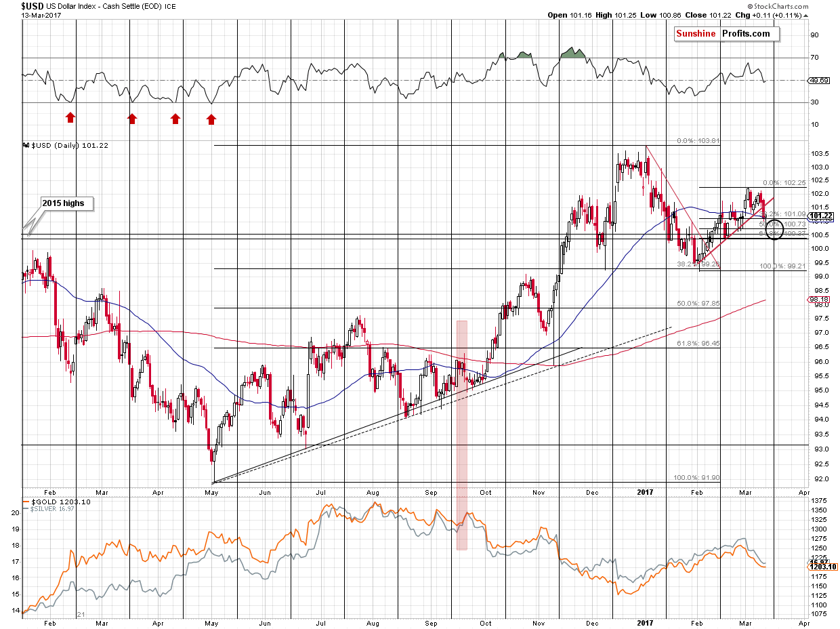Click the 90 level on RSI axis
Screen dimensions: 840x629
point(815,35)
